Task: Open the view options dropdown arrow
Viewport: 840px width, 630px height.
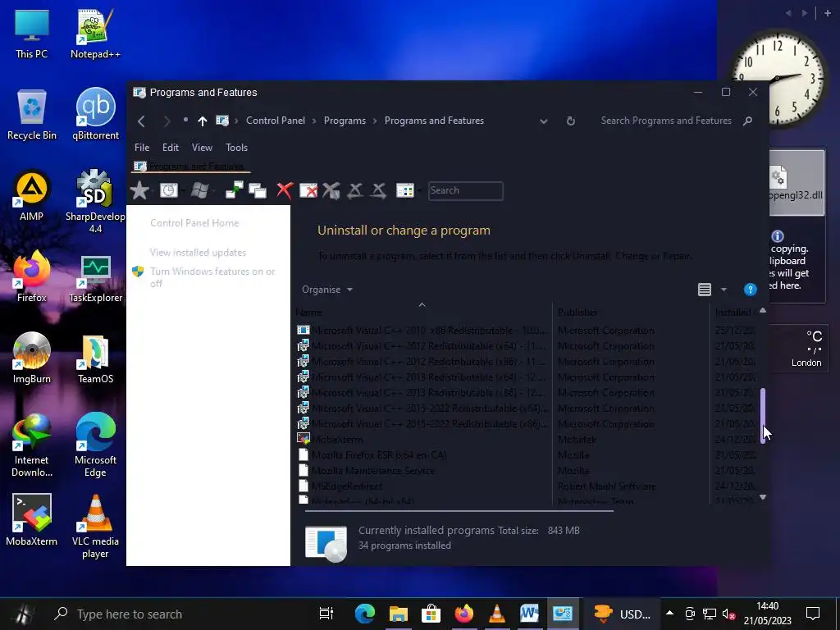Action: point(724,290)
